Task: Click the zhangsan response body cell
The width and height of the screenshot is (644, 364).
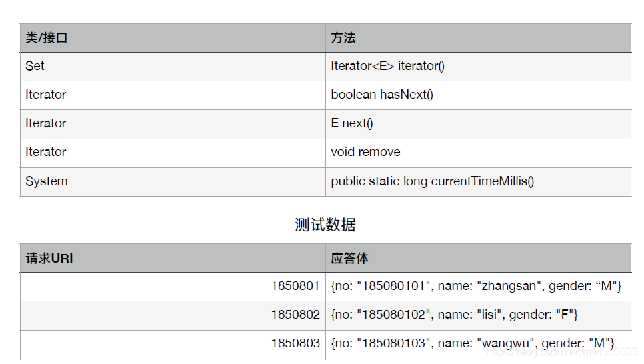Action: coord(479,287)
